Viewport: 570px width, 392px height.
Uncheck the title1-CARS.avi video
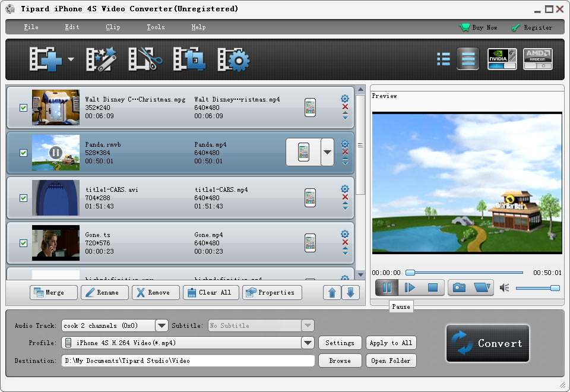point(23,198)
